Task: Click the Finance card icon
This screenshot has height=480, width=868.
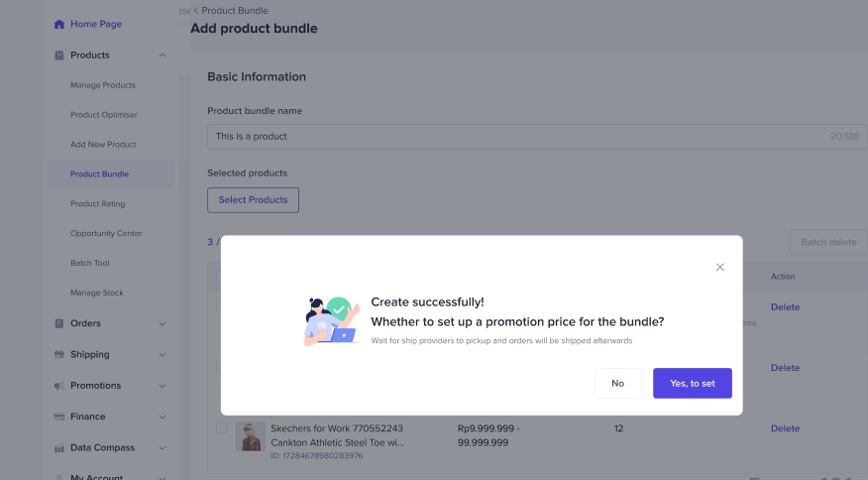Action: 59,417
